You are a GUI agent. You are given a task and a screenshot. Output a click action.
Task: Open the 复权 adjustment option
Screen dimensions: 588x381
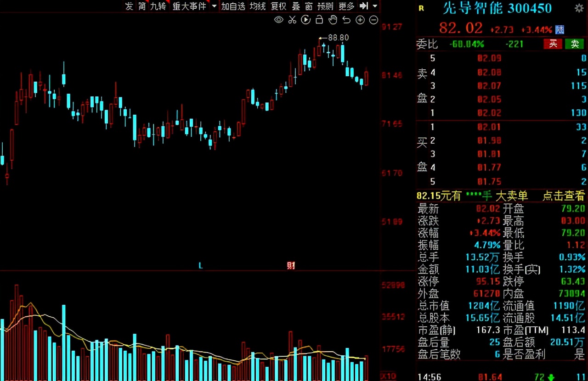pos(278,6)
